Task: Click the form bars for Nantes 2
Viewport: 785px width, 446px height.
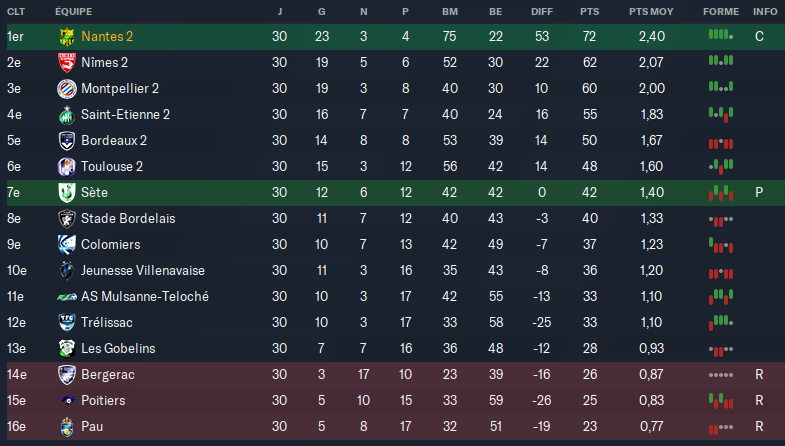Action: click(x=720, y=36)
